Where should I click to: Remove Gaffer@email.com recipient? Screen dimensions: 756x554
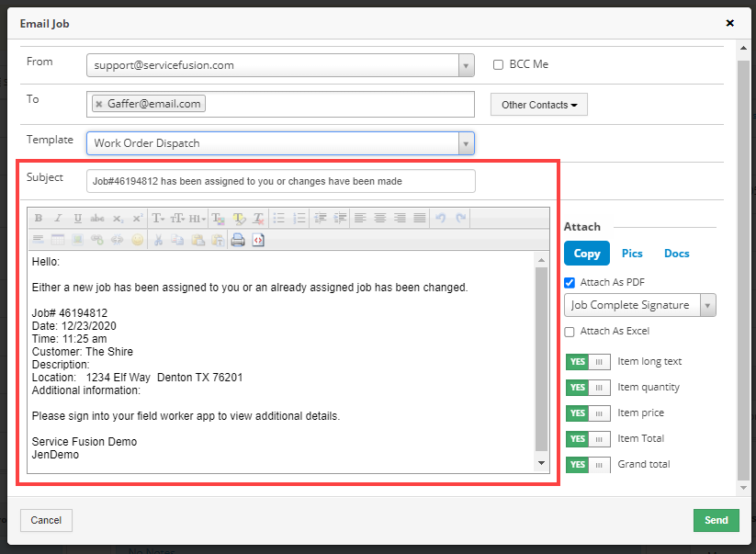coord(99,104)
